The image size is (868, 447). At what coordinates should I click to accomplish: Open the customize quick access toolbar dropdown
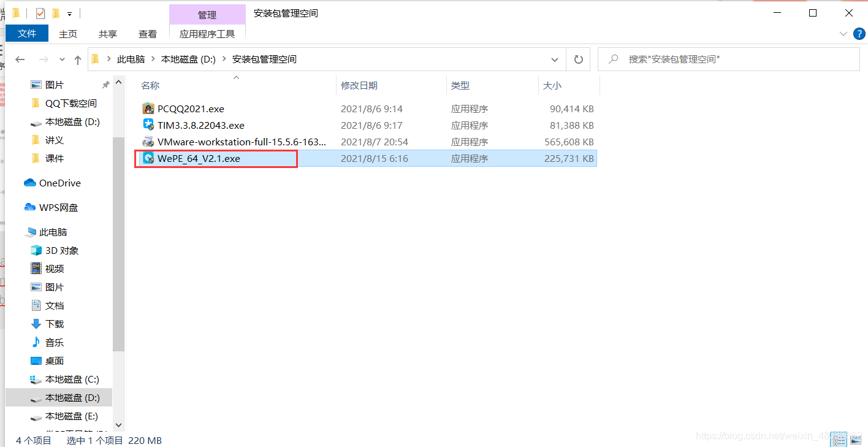70,13
